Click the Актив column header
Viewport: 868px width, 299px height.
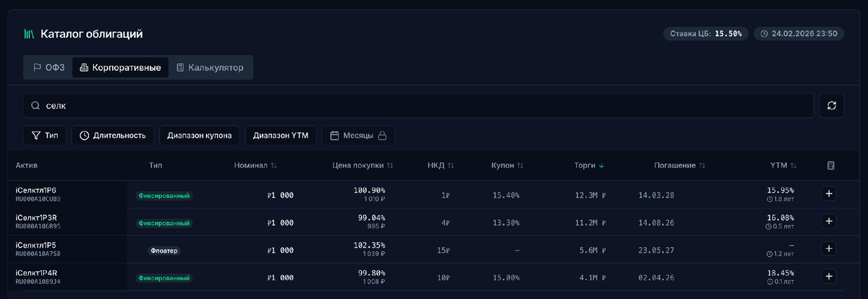[x=27, y=166]
